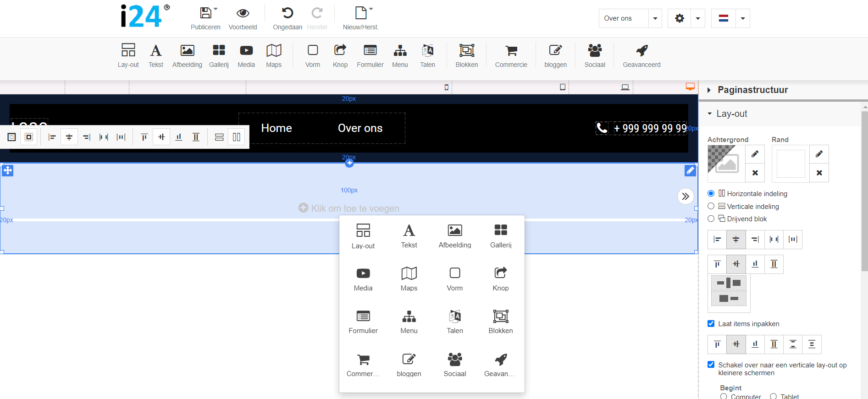868x399 pixels.
Task: Pick Knop in the popup add menu
Action: pos(501,279)
